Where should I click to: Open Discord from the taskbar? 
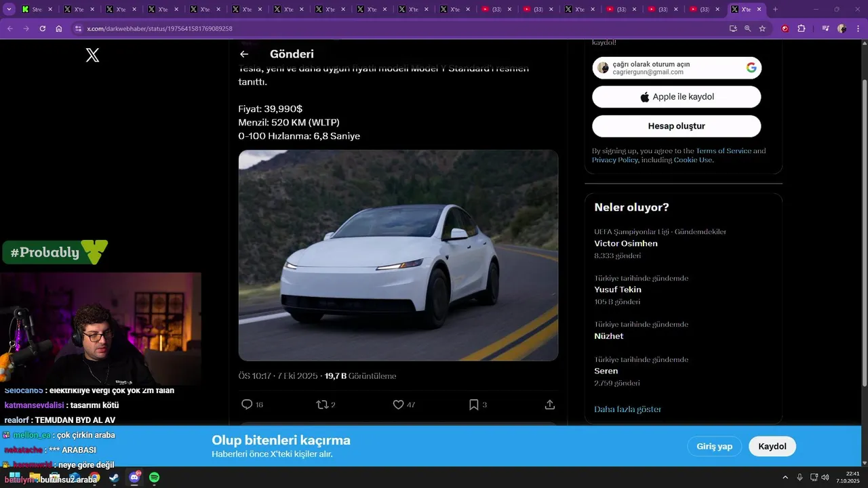(x=134, y=478)
